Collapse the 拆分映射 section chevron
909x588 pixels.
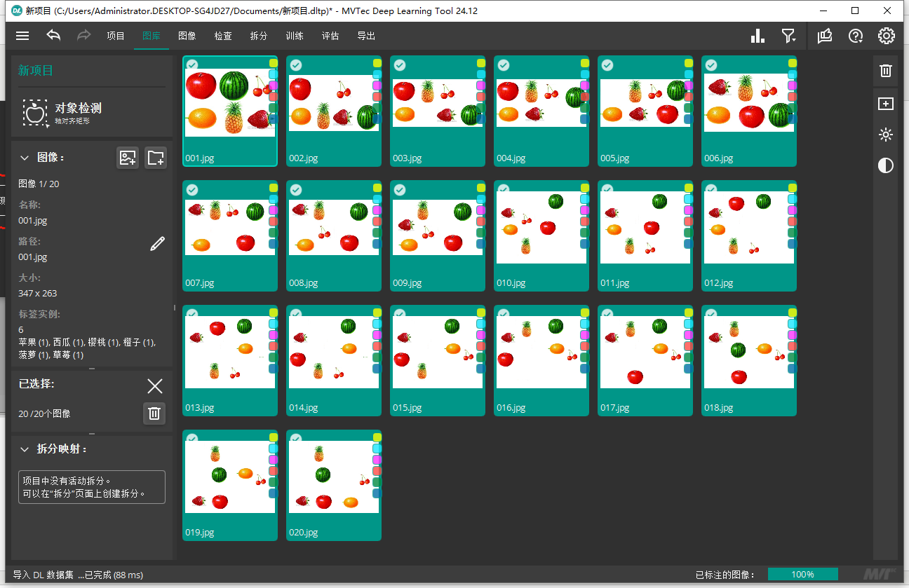pos(25,449)
